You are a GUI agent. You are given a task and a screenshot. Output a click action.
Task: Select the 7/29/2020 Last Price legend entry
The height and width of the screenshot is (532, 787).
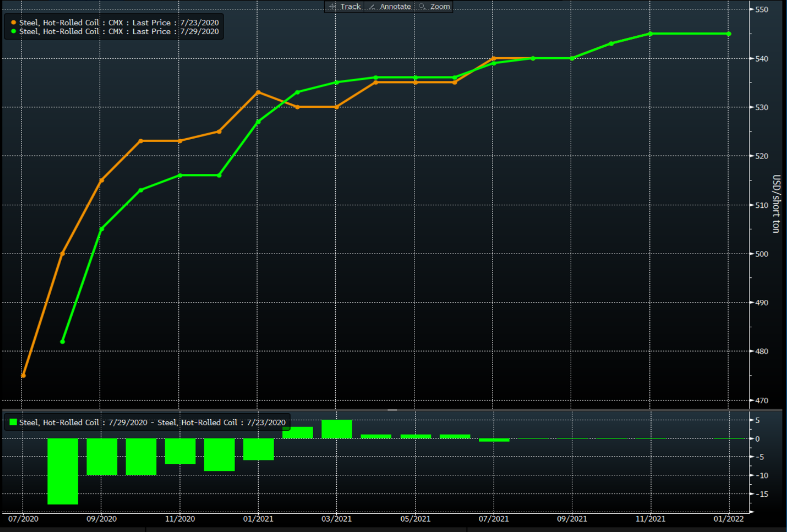119,31
